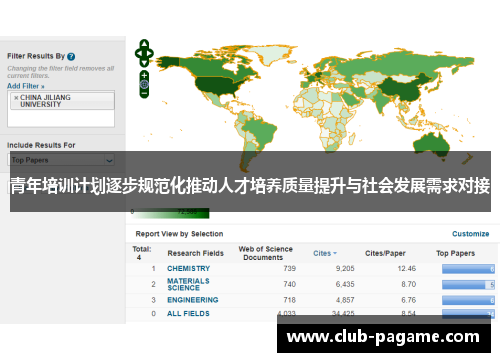Click Add Filter link
500x362 pixels.
tap(26, 86)
